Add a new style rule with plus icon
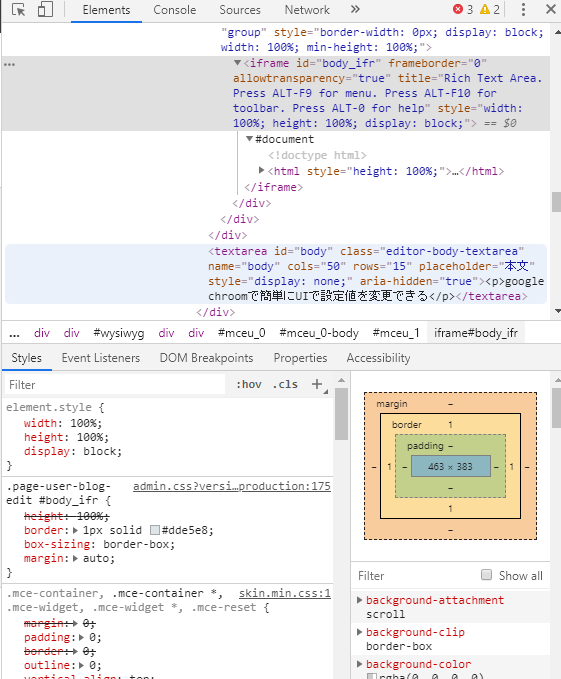 click(x=317, y=384)
